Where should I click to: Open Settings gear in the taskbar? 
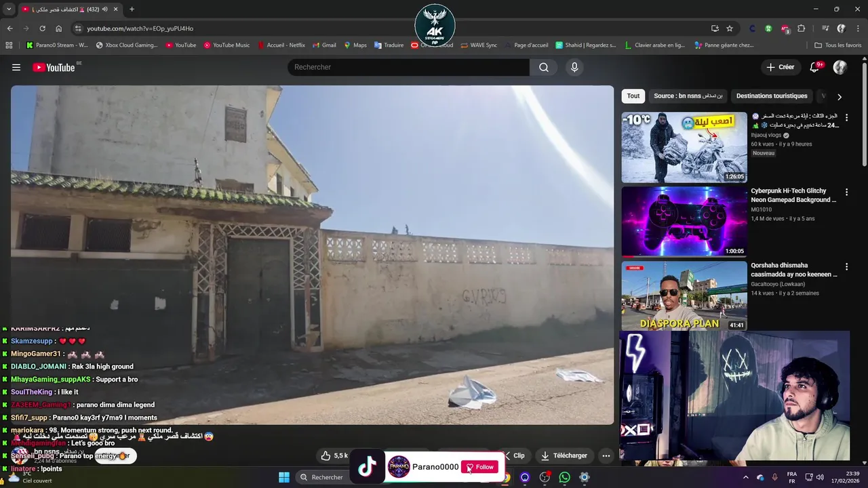(585, 477)
